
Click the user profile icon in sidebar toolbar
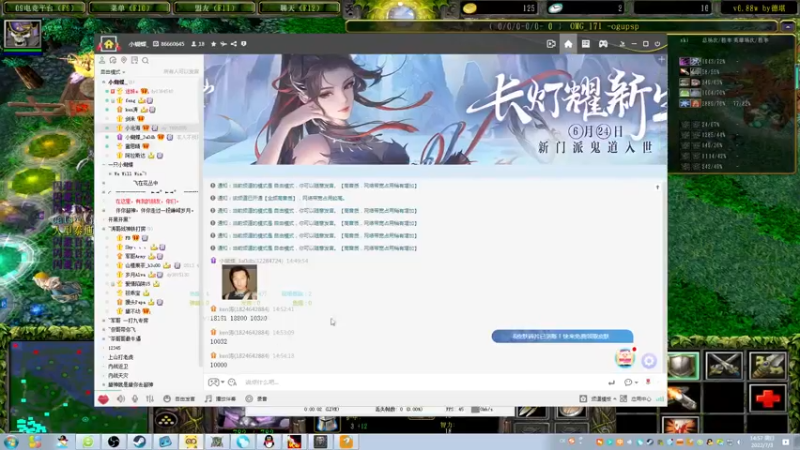coord(102,60)
